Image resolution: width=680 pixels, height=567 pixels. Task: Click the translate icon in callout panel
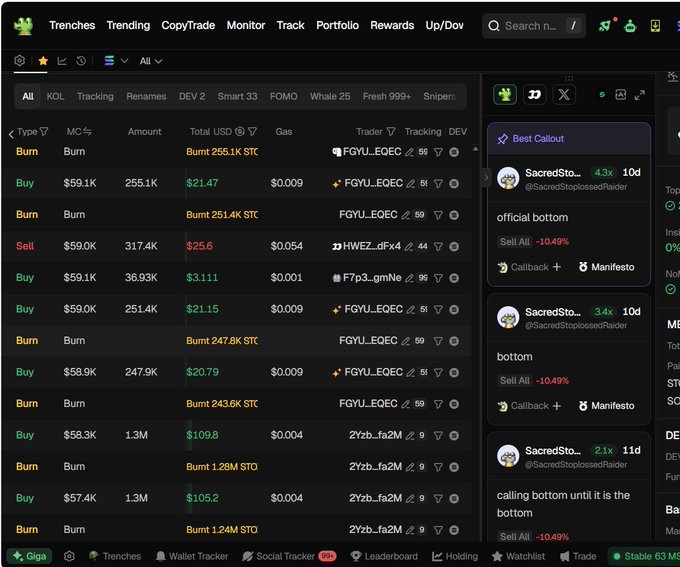pyautogui.click(x=621, y=95)
